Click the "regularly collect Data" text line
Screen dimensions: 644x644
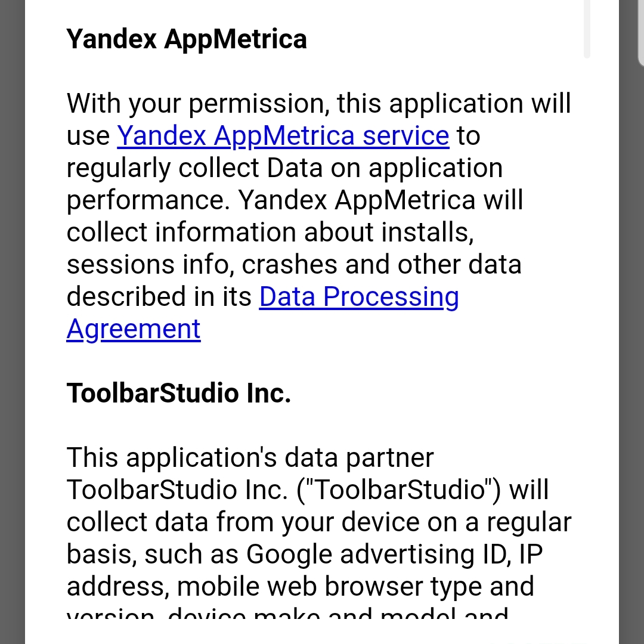[284, 168]
